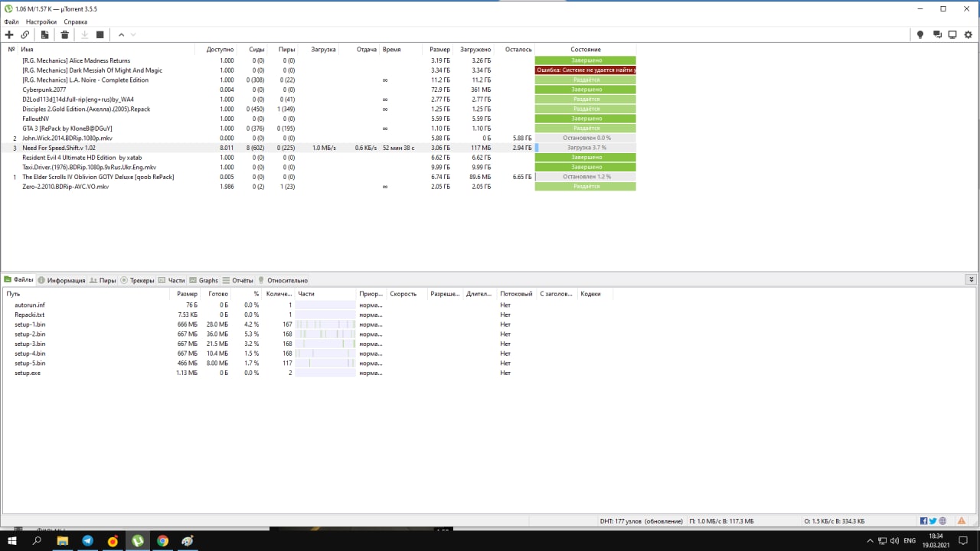980x551 pixels.
Task: Select setup-1.bin in the files list
Action: point(30,324)
